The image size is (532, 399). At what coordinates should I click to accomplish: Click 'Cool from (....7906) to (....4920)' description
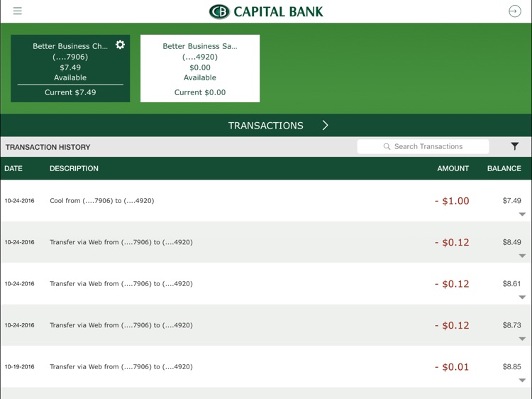101,201
